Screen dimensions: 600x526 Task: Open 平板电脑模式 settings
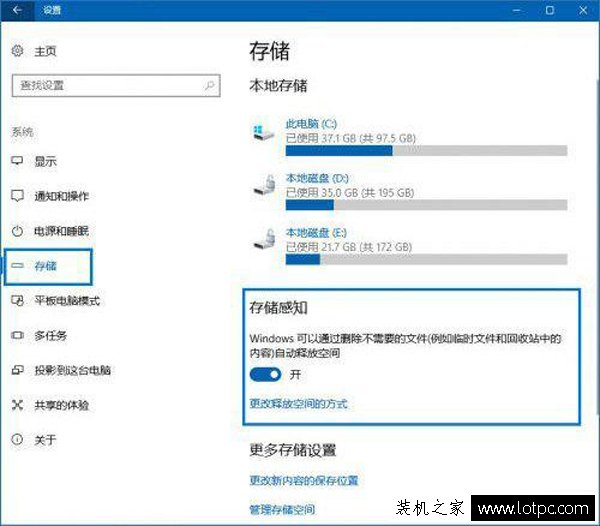click(67, 301)
